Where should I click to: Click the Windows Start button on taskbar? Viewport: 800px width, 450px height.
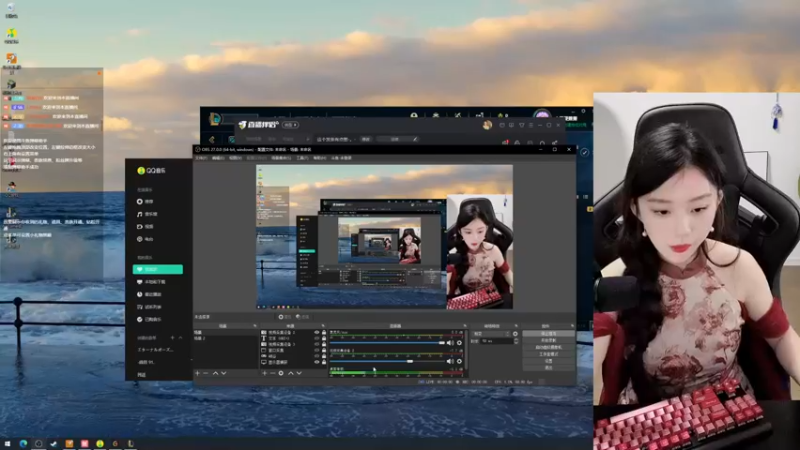(7, 444)
